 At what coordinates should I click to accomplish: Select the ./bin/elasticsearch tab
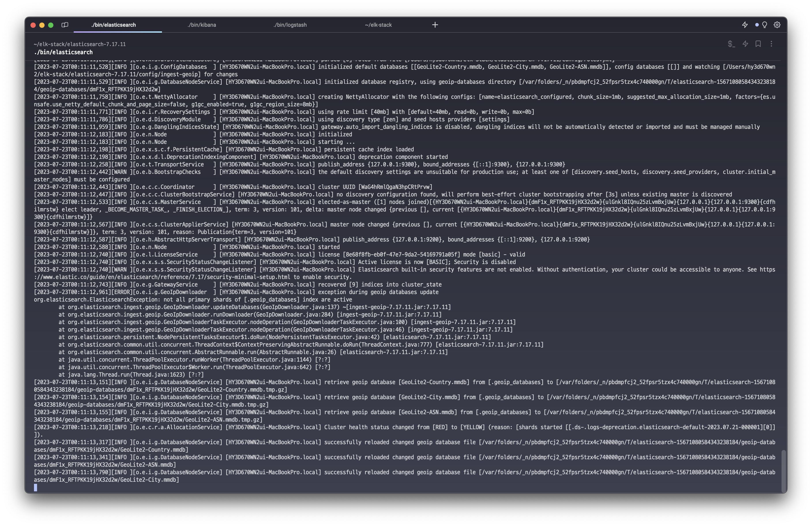[x=114, y=25]
